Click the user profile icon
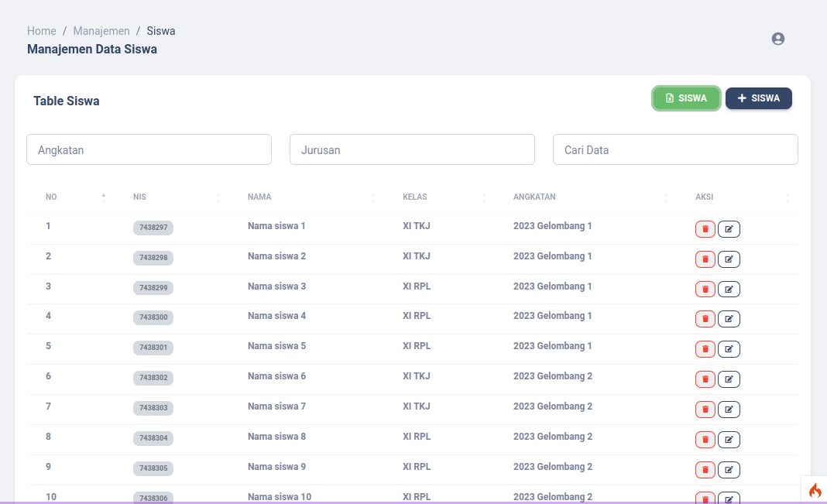 coord(778,39)
